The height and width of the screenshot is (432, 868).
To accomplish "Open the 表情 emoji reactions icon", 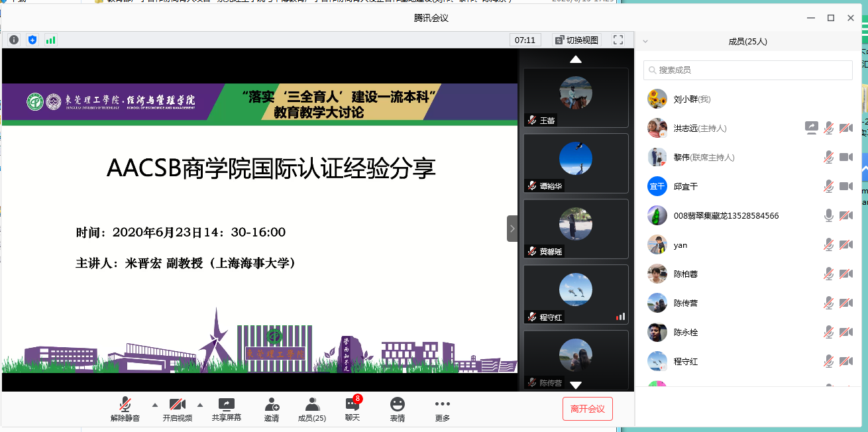I will (x=398, y=404).
